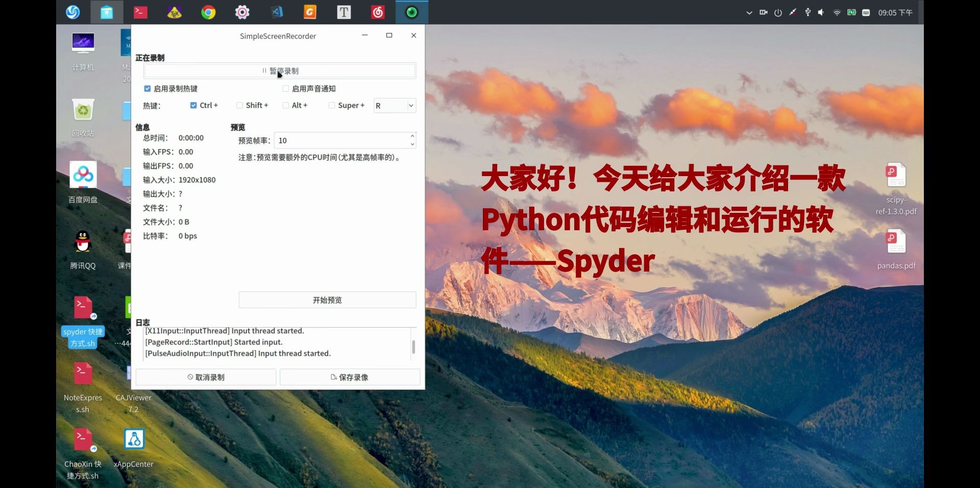Enable the 启用声音通知 checkbox
The width and height of the screenshot is (980, 488).
click(x=286, y=89)
